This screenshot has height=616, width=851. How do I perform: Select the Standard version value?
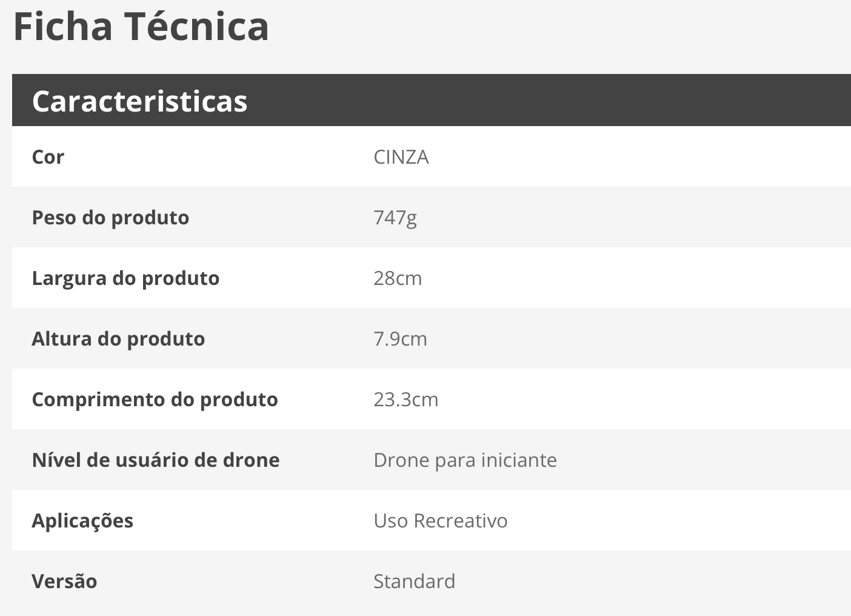click(414, 581)
